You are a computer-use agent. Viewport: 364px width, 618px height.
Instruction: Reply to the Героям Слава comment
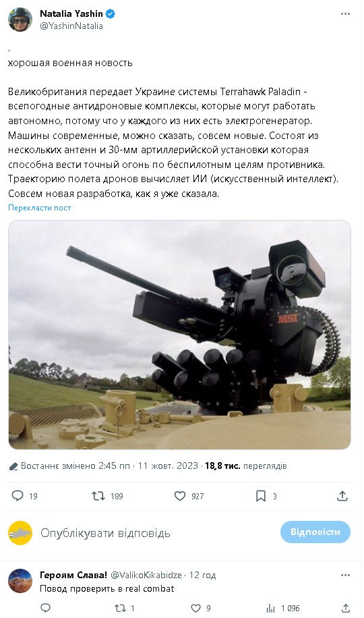[46, 608]
